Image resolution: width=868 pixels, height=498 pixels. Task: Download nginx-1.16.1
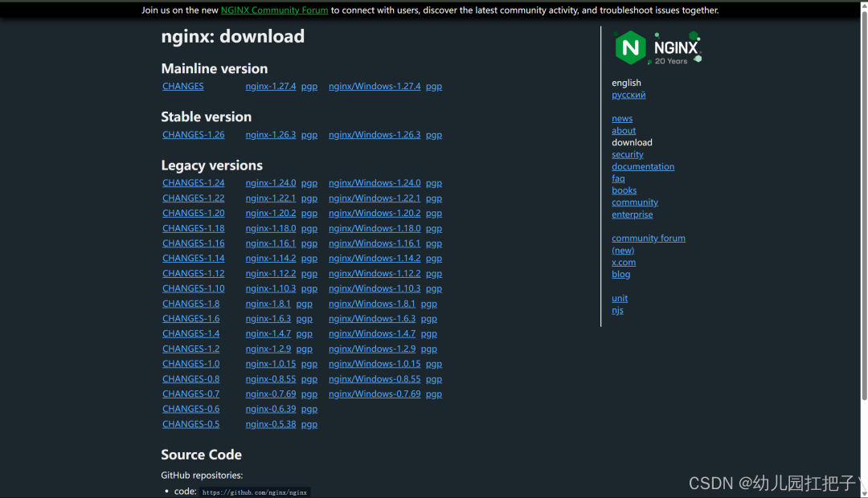click(271, 243)
